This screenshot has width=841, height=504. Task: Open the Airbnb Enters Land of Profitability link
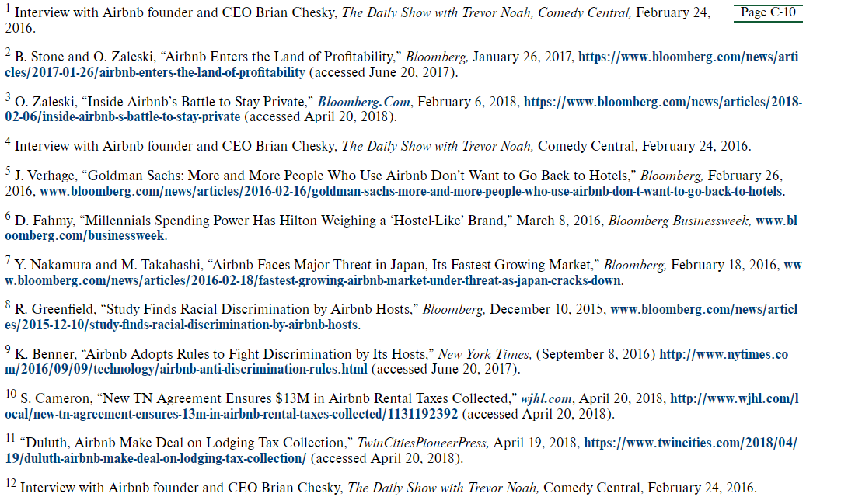click(155, 72)
